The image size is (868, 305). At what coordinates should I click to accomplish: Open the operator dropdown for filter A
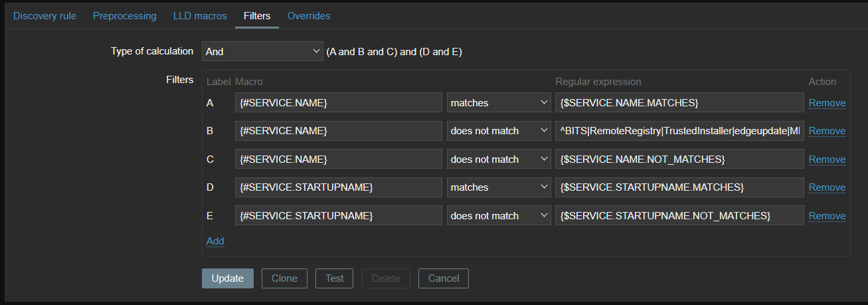[499, 103]
